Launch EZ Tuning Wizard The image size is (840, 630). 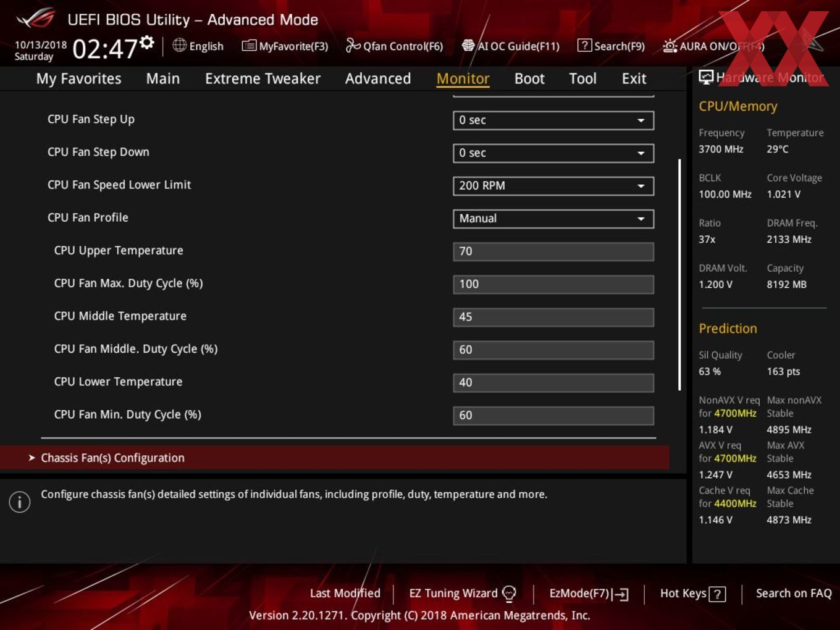463,594
